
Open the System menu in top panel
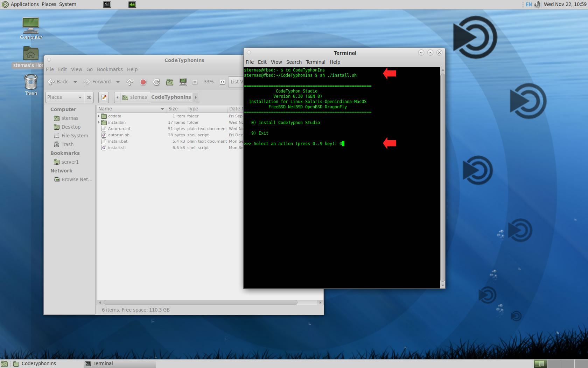pyautogui.click(x=68, y=4)
